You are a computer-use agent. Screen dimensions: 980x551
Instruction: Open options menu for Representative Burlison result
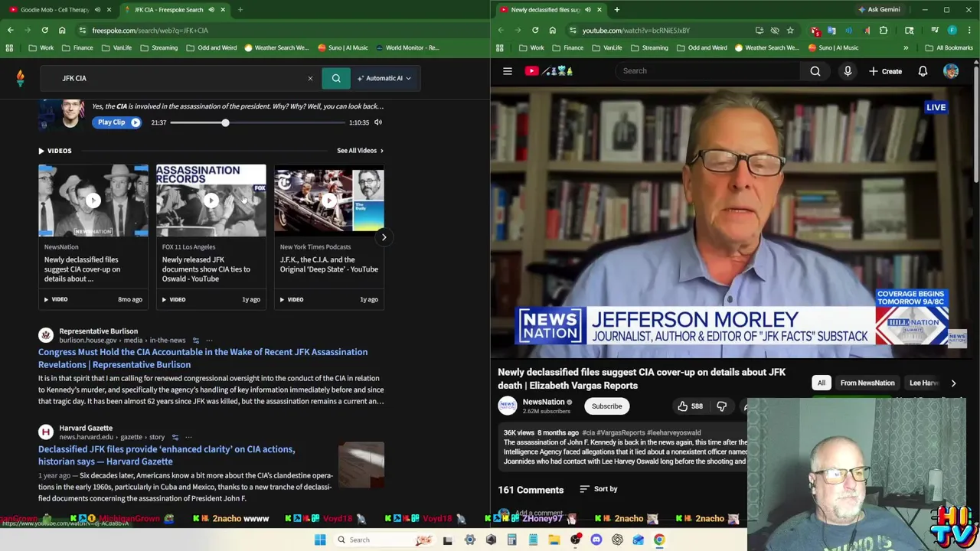click(209, 341)
